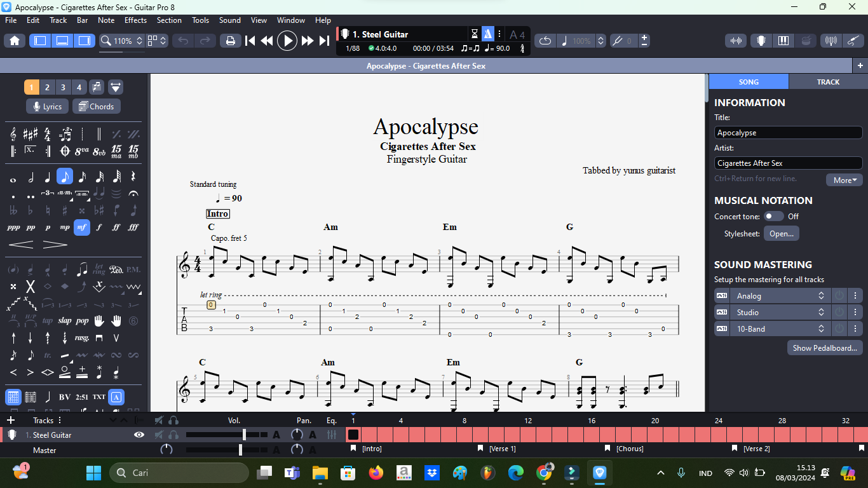Image resolution: width=868 pixels, height=488 pixels.
Task: Open options menu for Analog mastering
Action: tap(855, 296)
